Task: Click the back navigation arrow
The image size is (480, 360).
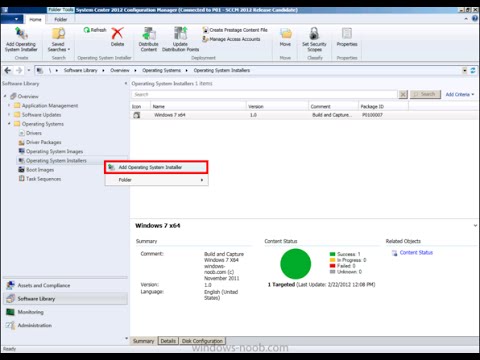Action: (x=8, y=70)
